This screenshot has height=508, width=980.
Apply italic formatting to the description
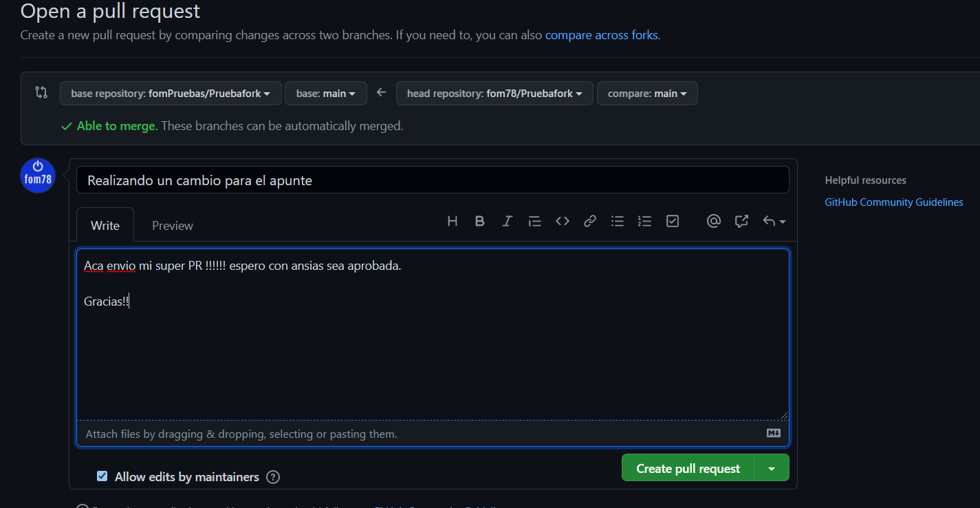(507, 221)
